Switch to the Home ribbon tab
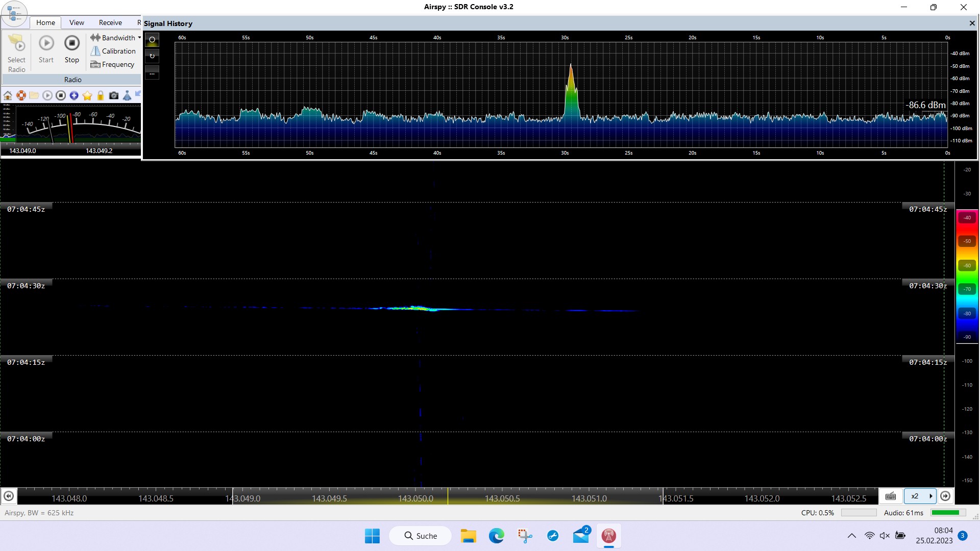980x551 pixels. [x=45, y=22]
